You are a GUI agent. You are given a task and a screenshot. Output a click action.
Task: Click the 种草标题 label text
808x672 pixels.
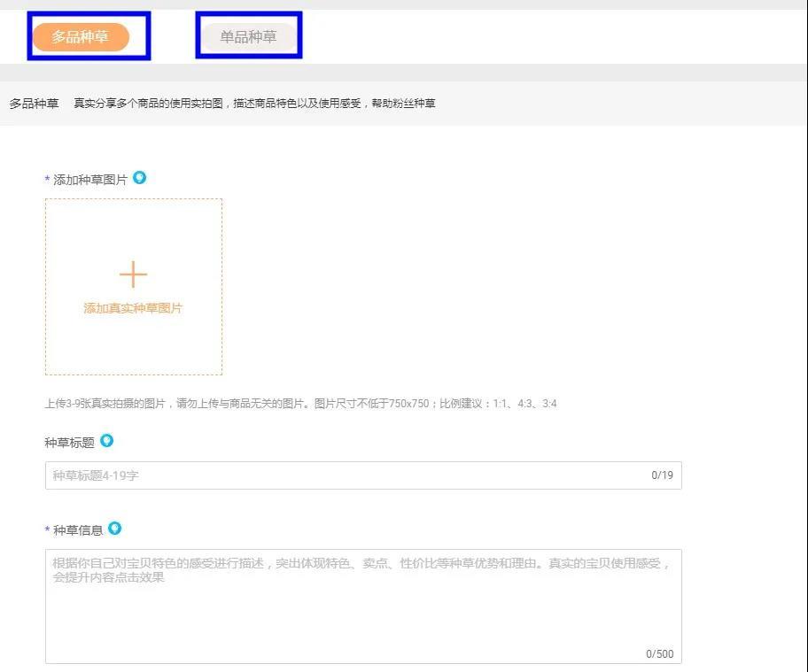click(70, 443)
